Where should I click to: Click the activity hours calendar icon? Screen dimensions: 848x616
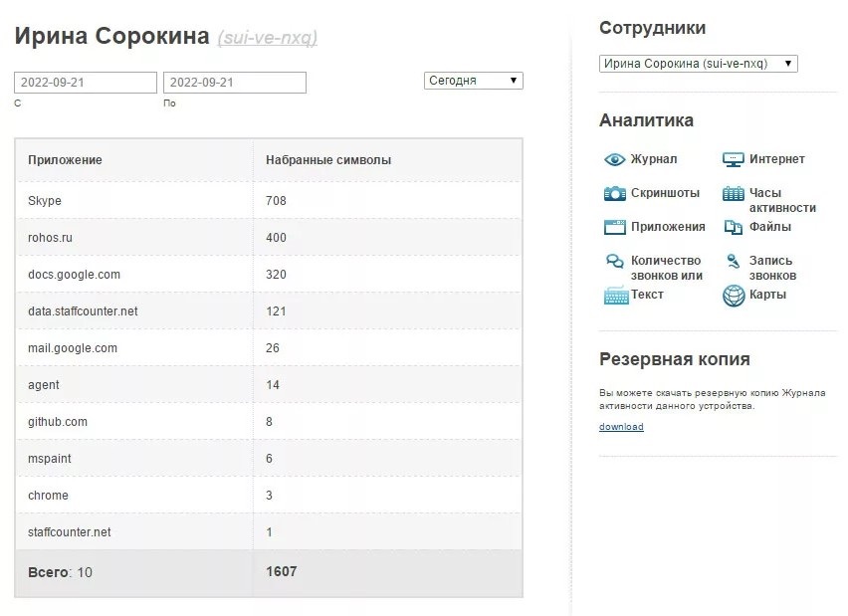click(x=734, y=194)
